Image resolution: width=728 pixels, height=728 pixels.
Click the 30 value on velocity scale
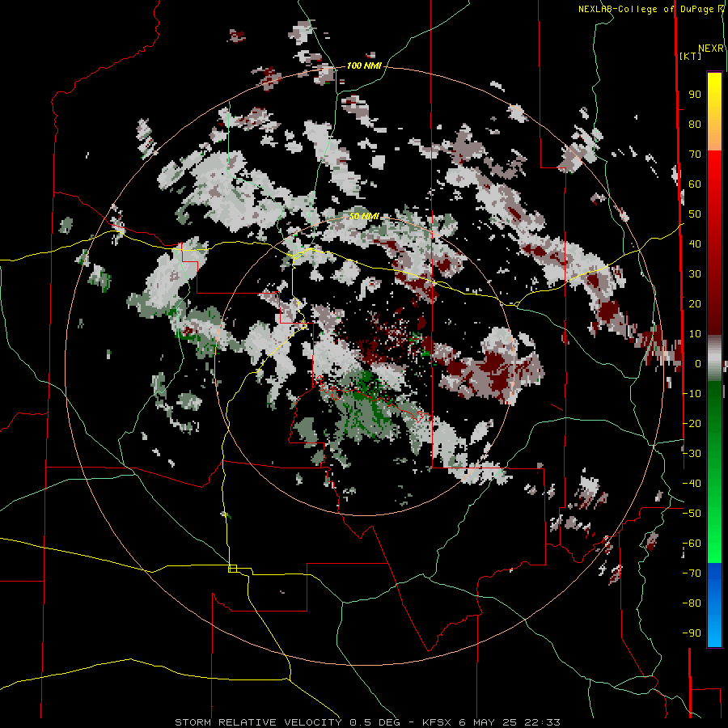click(695, 274)
